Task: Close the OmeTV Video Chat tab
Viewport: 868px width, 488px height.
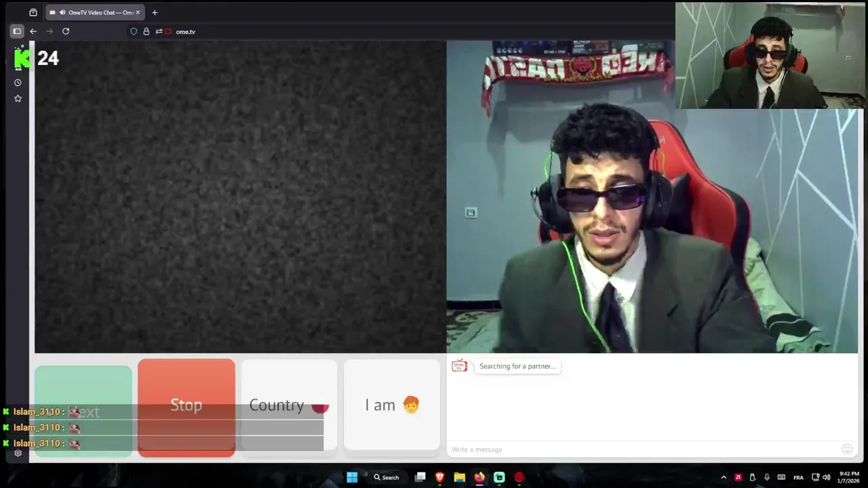Action: pos(138,12)
